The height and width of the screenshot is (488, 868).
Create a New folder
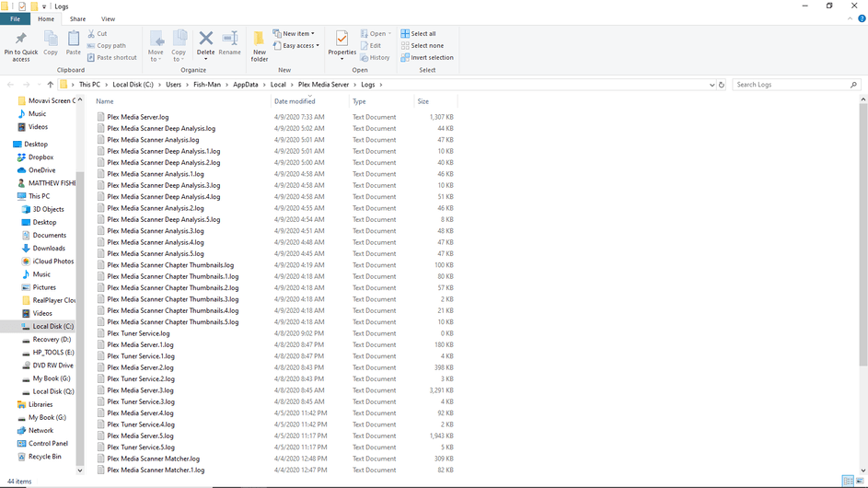tap(259, 45)
